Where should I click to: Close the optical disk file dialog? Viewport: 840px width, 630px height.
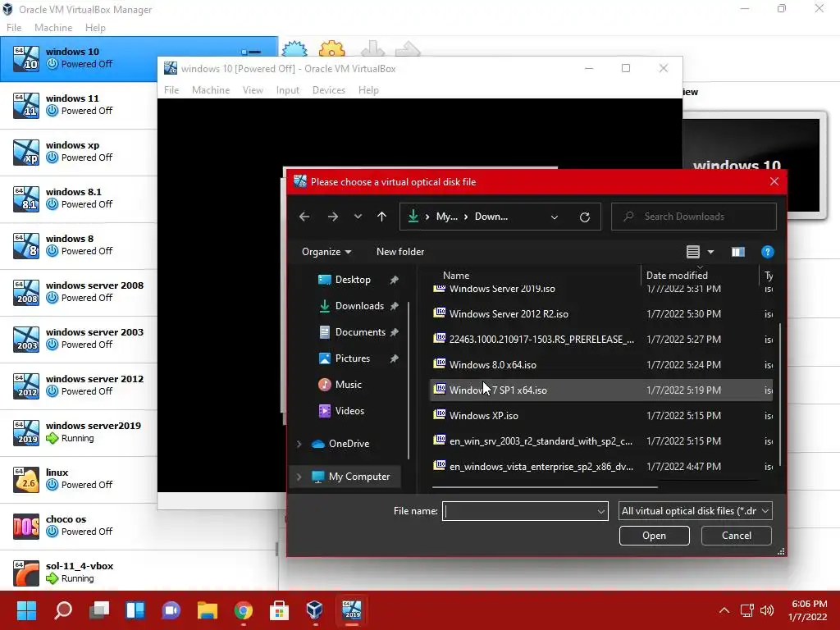(x=774, y=181)
